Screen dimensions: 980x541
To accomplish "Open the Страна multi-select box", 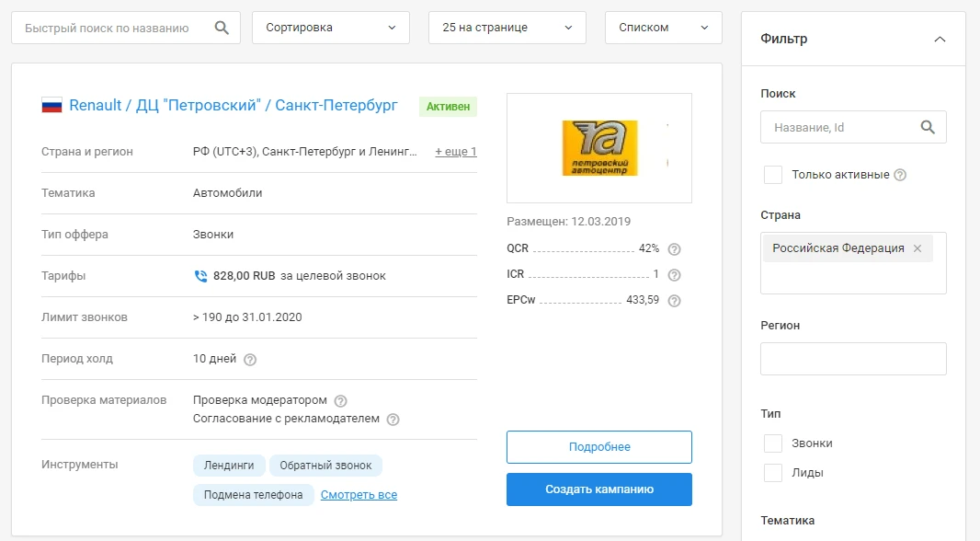I will (853, 263).
